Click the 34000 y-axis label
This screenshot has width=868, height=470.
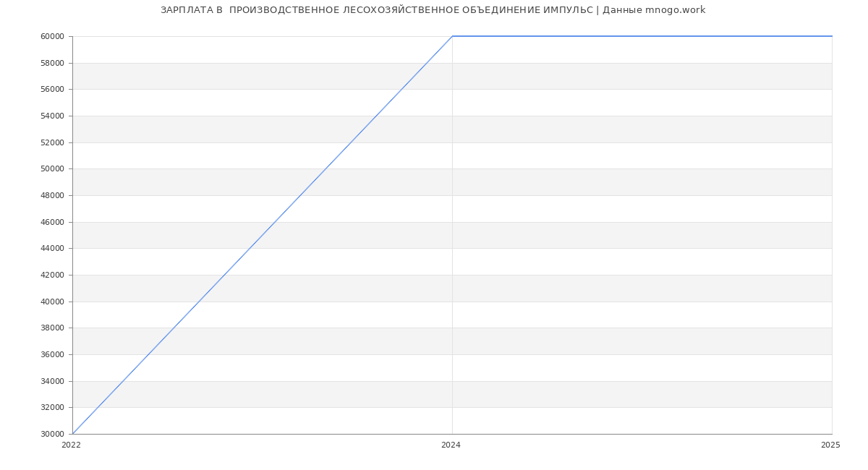[x=53, y=381]
